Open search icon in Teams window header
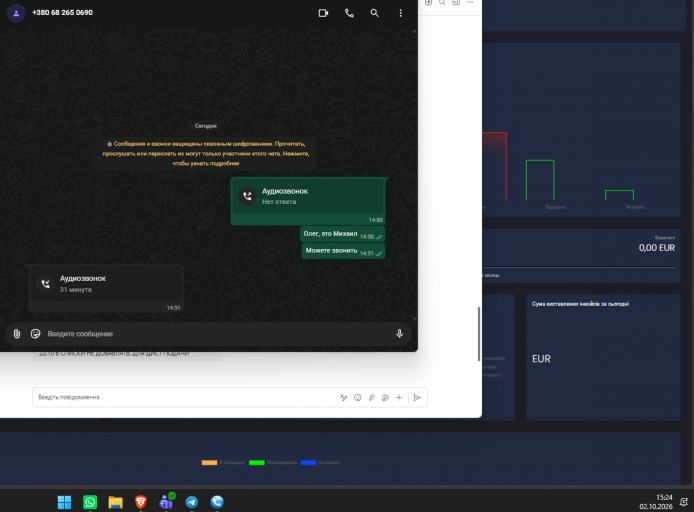 (442, 2)
